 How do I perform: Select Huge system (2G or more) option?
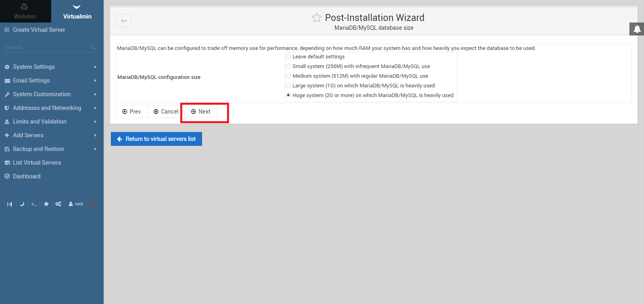[x=288, y=95]
